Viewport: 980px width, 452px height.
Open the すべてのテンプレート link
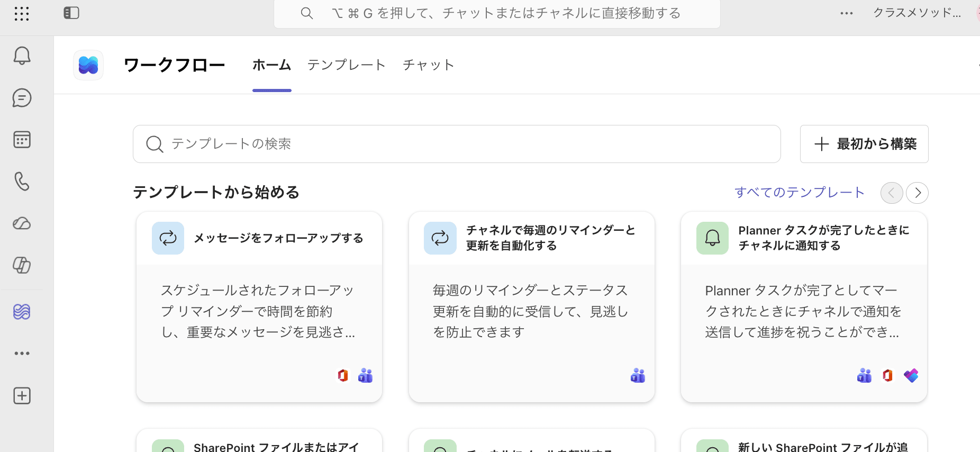pos(799,192)
